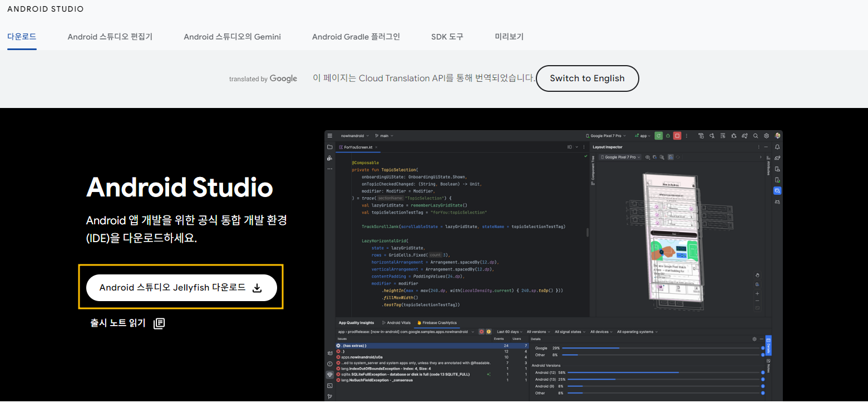Switch to the 미리보기 tab
This screenshot has height=413, width=868.
pyautogui.click(x=509, y=37)
